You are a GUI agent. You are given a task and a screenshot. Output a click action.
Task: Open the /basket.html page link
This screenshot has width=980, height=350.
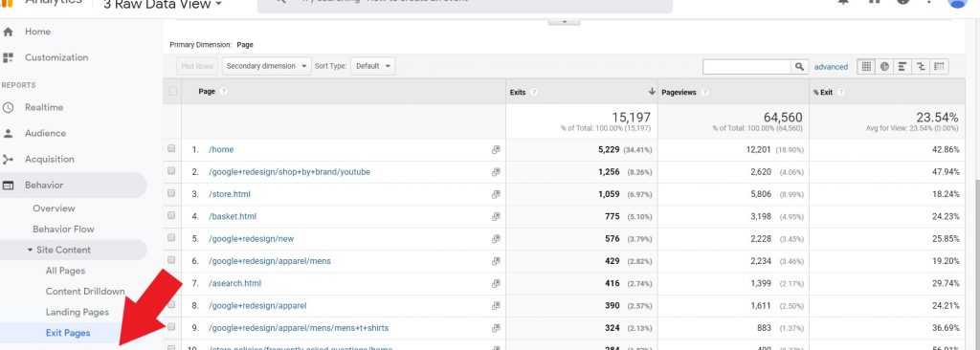233,216
